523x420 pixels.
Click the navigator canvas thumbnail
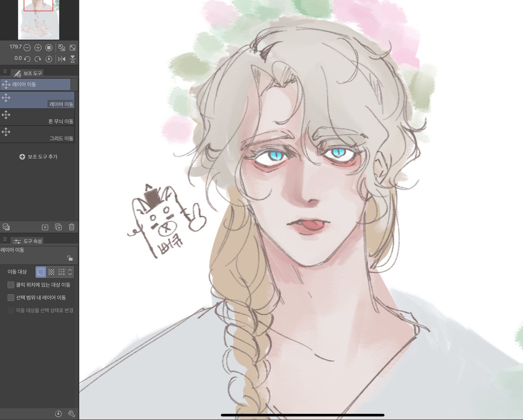(38, 20)
